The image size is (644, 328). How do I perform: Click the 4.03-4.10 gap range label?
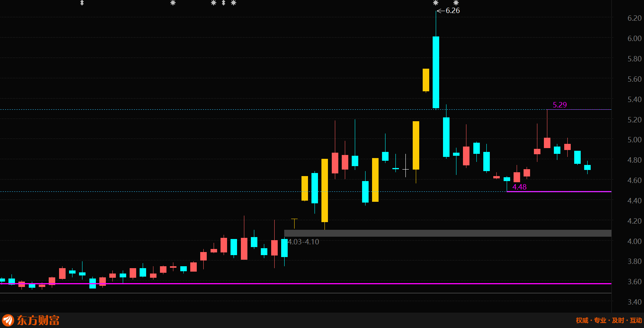pyautogui.click(x=303, y=242)
